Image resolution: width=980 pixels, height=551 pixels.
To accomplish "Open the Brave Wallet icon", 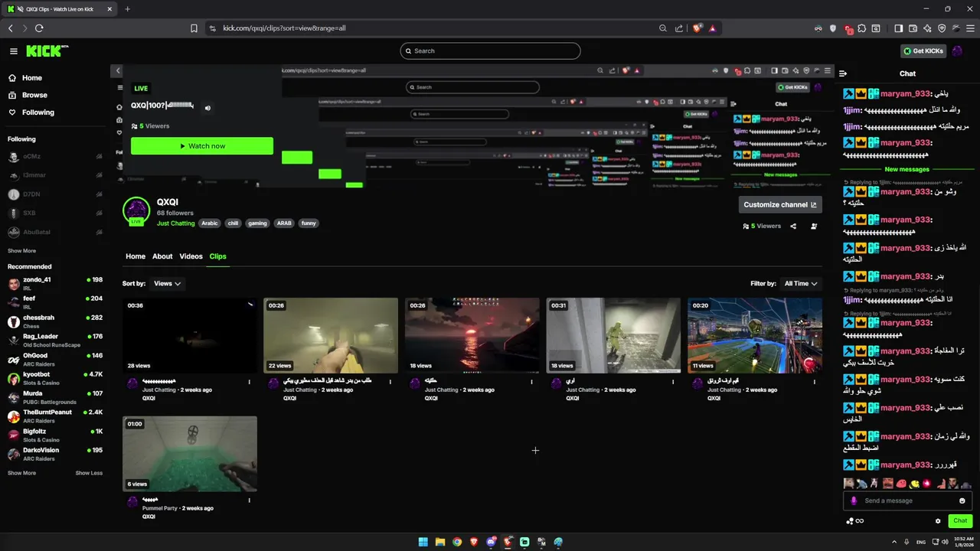I will point(913,28).
